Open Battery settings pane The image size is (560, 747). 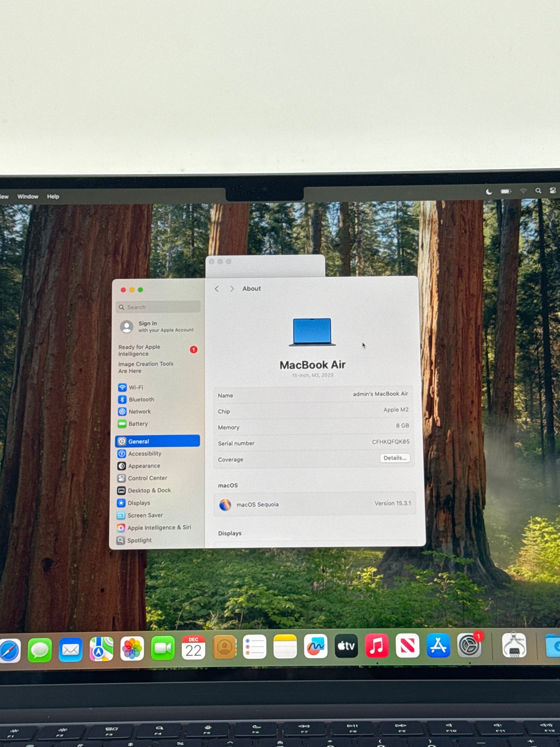[138, 424]
